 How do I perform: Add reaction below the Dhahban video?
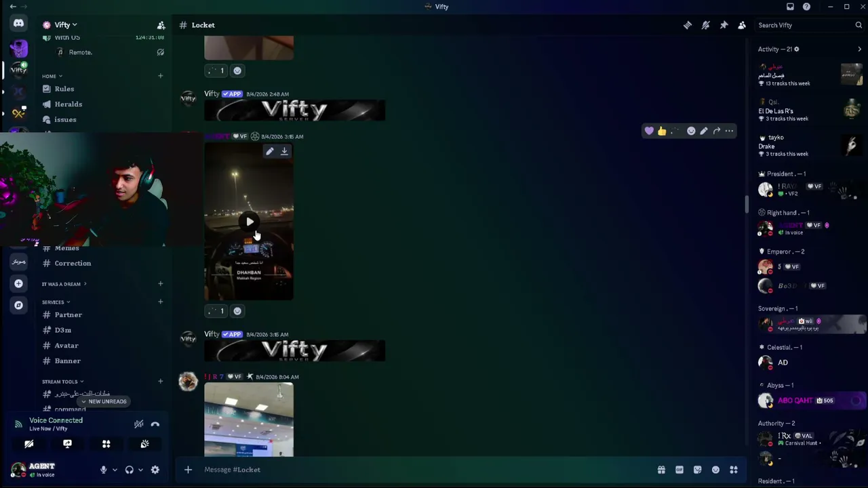pos(237,311)
